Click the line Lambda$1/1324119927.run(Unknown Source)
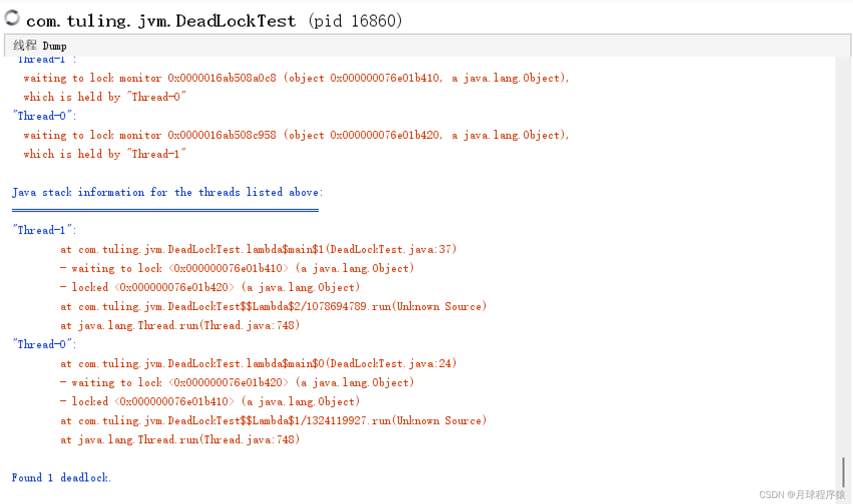 coord(273,421)
